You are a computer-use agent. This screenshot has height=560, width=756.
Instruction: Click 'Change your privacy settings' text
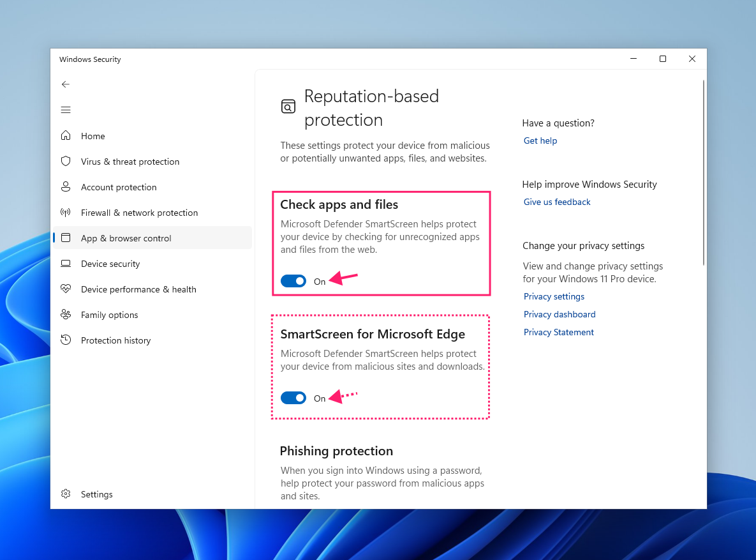click(x=583, y=246)
